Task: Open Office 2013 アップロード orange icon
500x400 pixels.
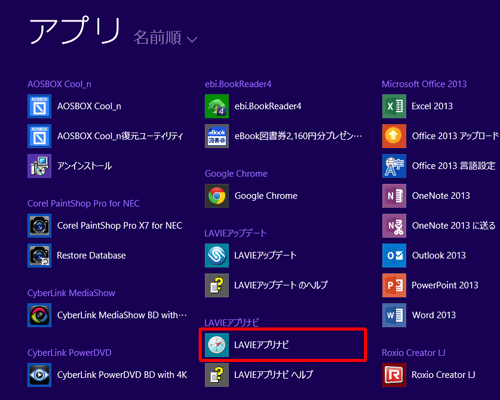Action: coord(394,136)
